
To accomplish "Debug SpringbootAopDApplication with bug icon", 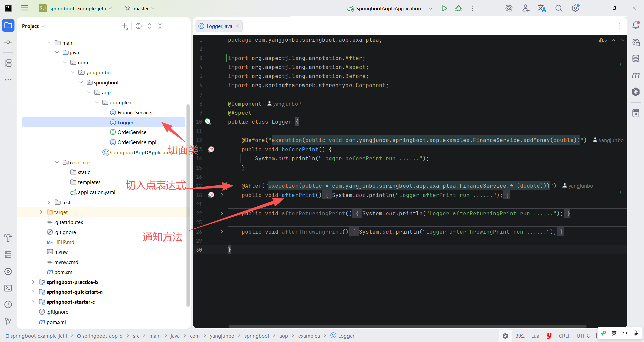I will pyautogui.click(x=459, y=8).
